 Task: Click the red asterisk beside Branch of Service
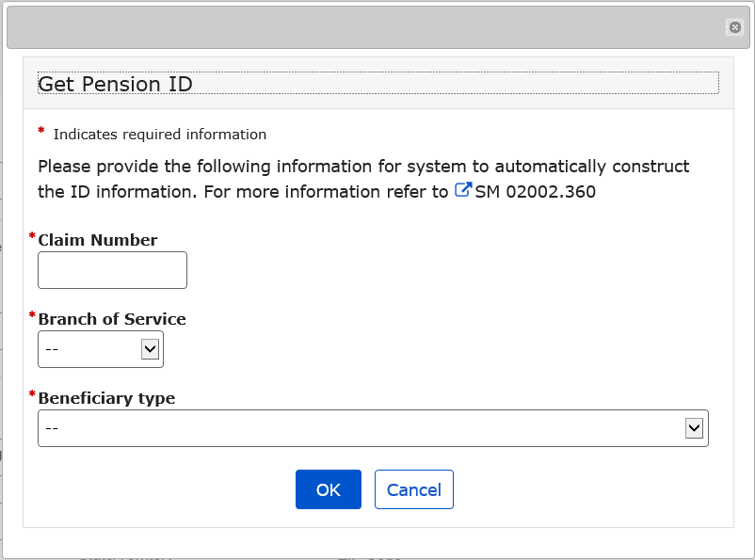[32, 315]
